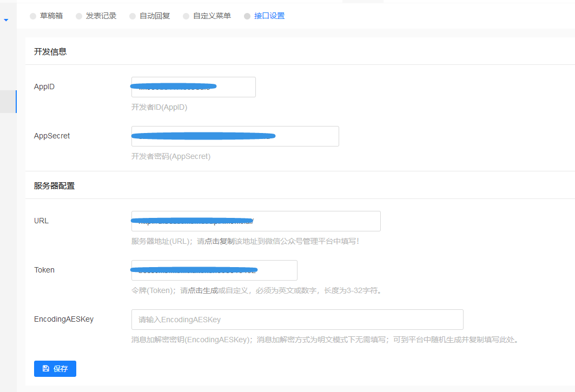Select the URL server address field

[x=256, y=221]
